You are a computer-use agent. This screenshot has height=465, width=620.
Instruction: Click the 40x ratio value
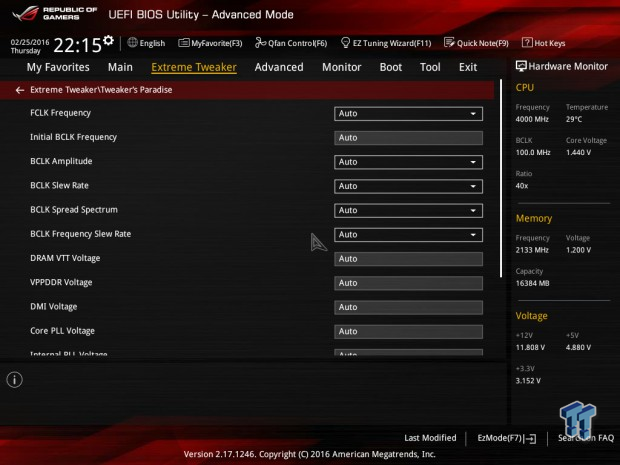tap(522, 186)
